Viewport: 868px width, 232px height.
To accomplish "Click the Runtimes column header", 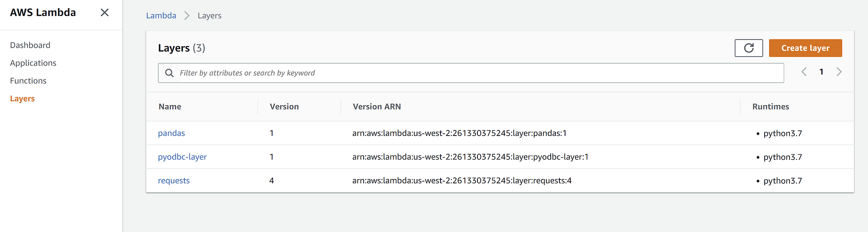I will coord(770,107).
